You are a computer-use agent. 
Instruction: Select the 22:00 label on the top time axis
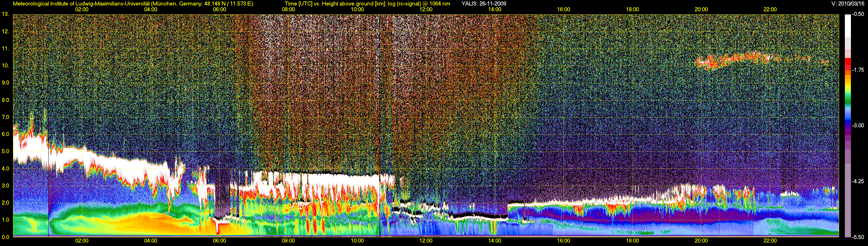(770, 10)
